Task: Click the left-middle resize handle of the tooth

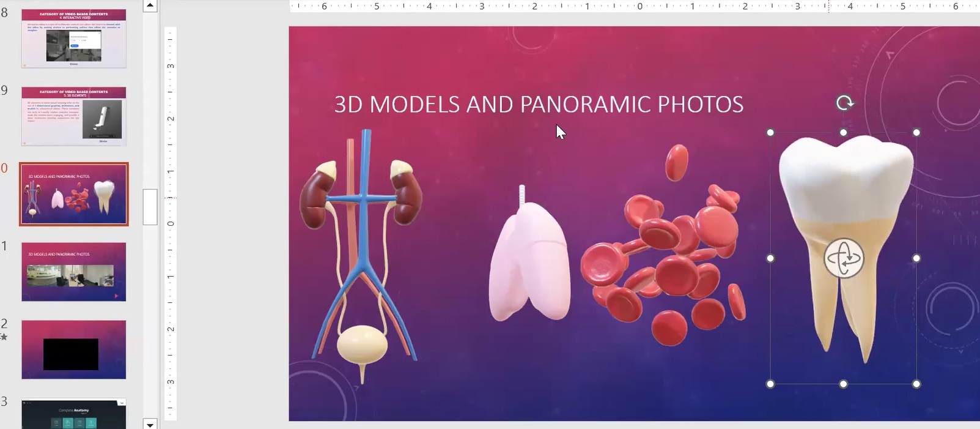Action: pos(770,258)
